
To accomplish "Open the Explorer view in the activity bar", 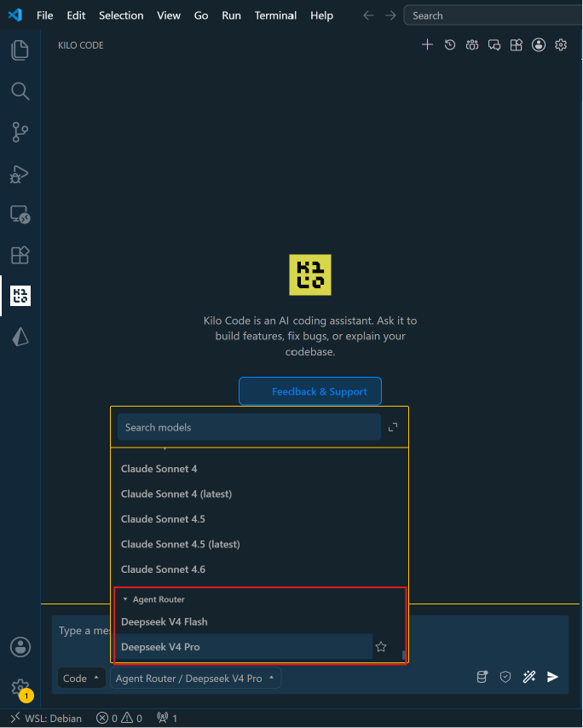I will (x=20, y=50).
